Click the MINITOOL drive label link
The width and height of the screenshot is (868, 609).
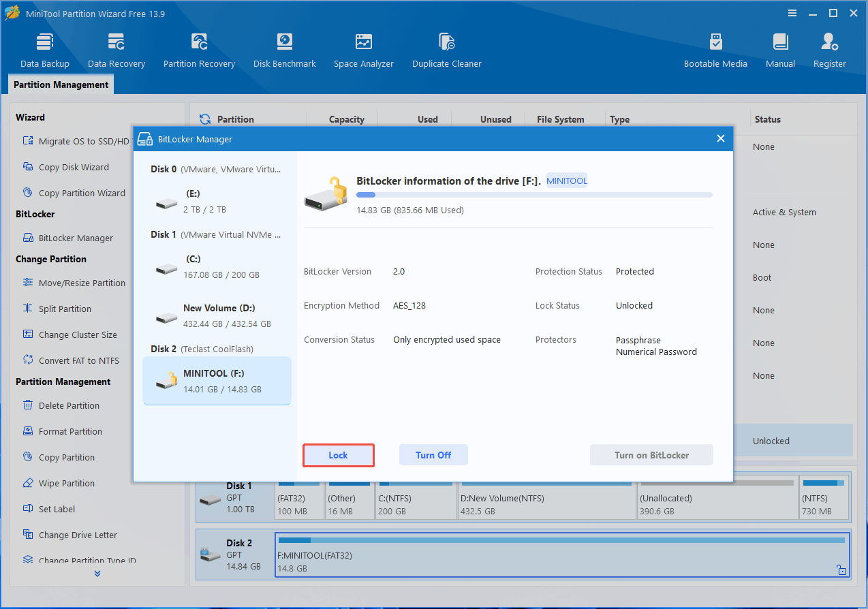566,181
